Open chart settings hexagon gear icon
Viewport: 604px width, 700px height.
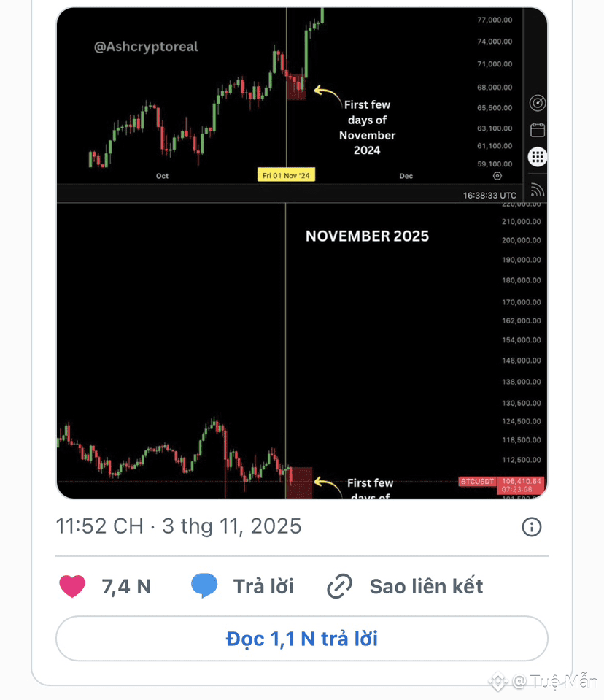click(497, 176)
